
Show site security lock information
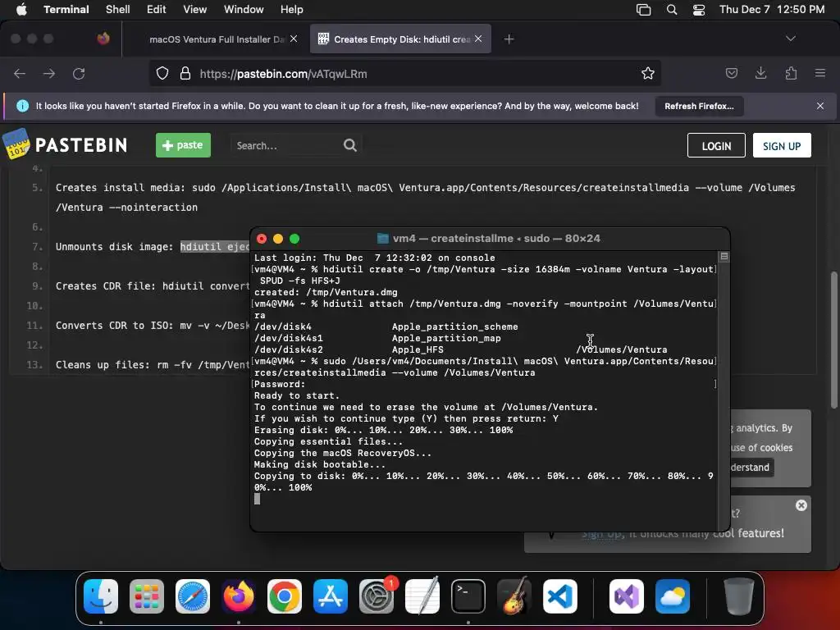click(x=185, y=73)
